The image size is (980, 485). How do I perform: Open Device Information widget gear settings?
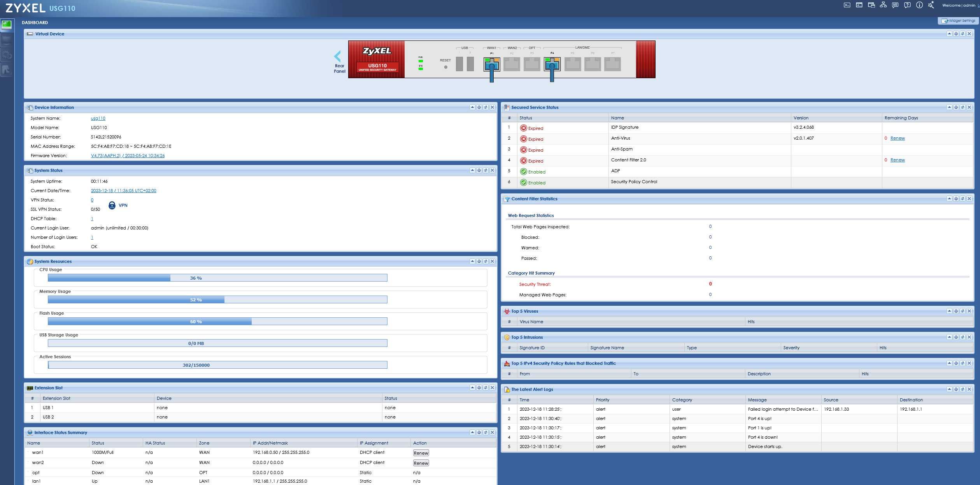[x=479, y=107]
